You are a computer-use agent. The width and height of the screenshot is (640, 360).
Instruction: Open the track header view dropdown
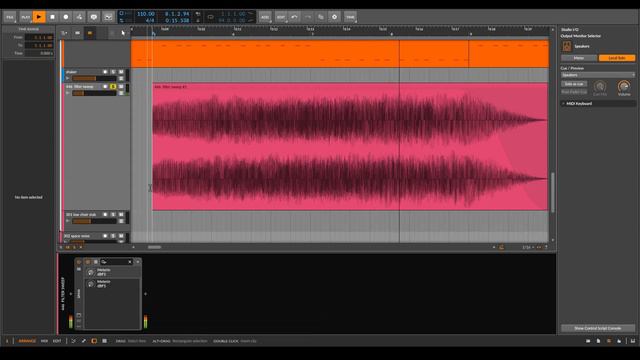click(x=64, y=33)
